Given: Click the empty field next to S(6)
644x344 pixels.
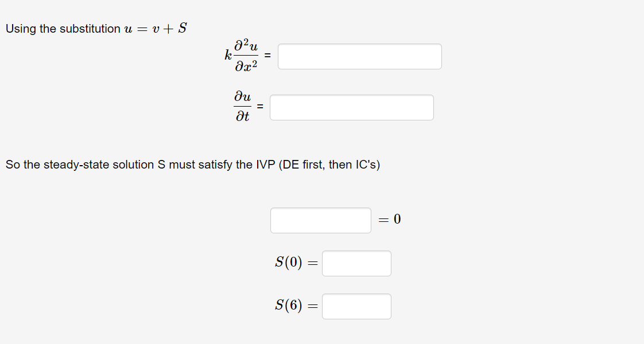Looking at the screenshot, I should click(356, 306).
